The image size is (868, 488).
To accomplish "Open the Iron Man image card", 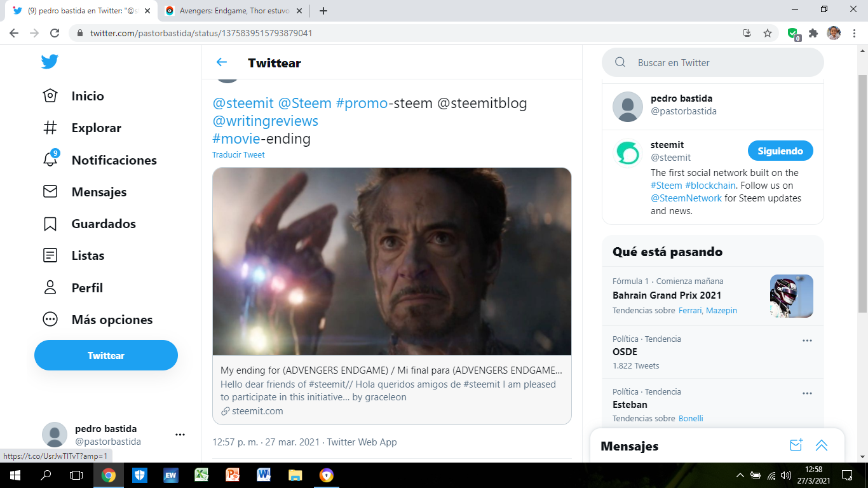I will pyautogui.click(x=392, y=261).
